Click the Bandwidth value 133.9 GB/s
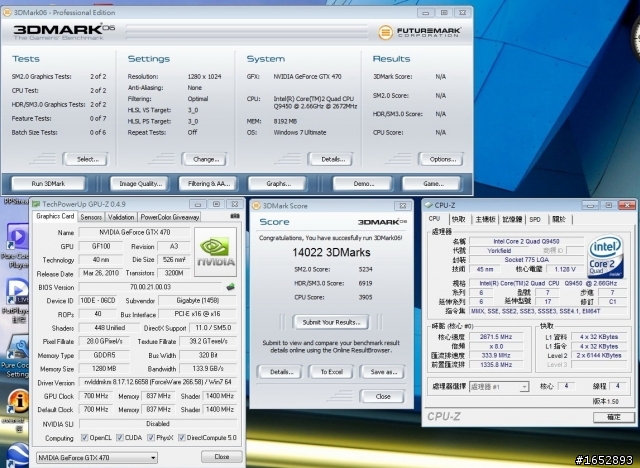The width and height of the screenshot is (640, 468). (208, 368)
